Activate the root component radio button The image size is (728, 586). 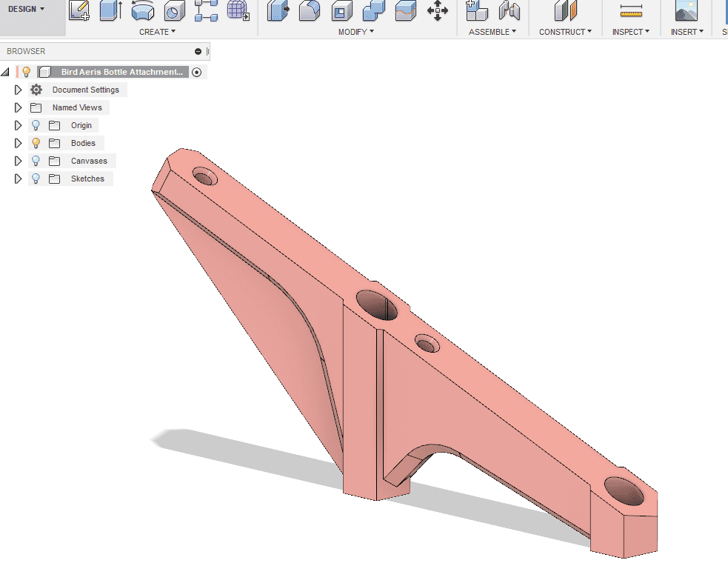(x=196, y=72)
